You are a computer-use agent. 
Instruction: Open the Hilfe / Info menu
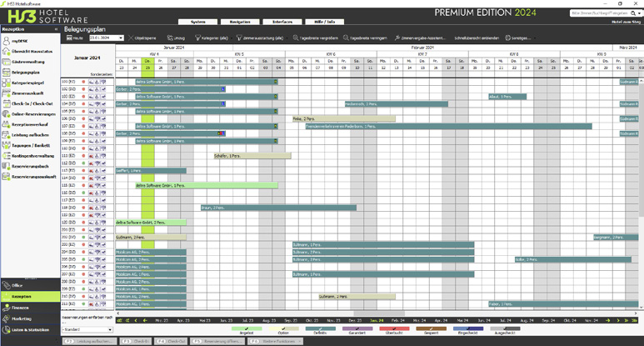pyautogui.click(x=324, y=22)
